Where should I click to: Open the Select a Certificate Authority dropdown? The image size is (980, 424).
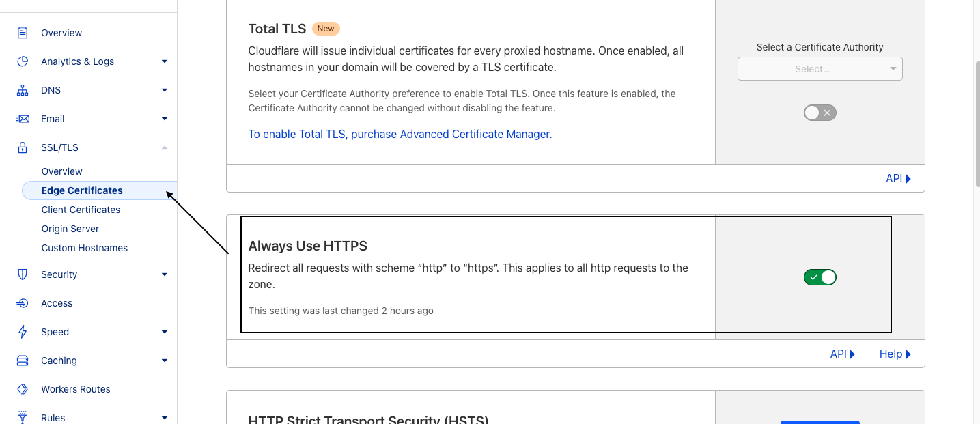click(820, 69)
